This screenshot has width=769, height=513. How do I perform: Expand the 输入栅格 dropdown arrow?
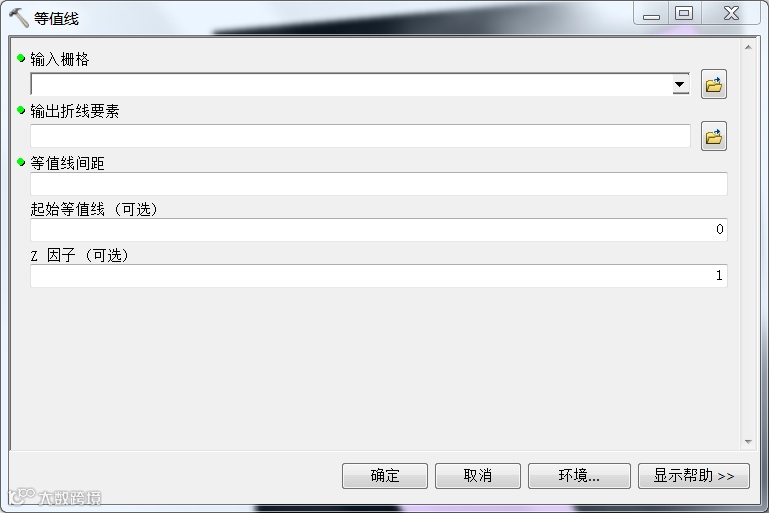click(x=680, y=84)
